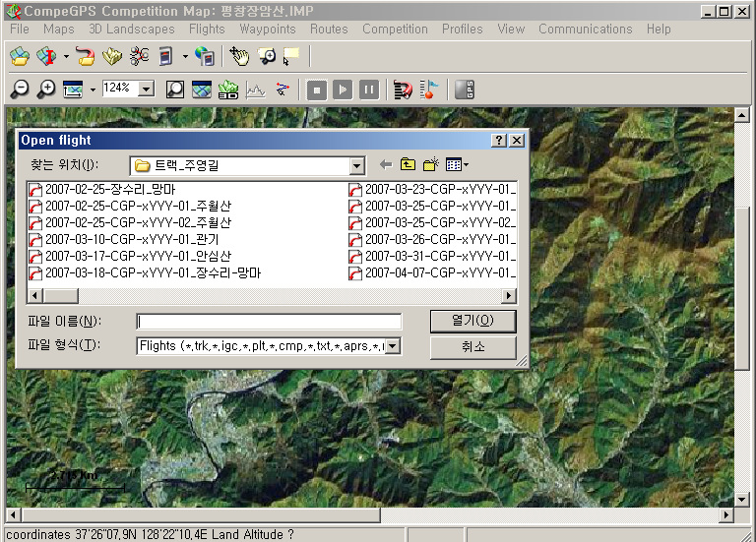Click the altitude graph icon
Image resolution: width=756 pixels, height=542 pixels.
[x=256, y=90]
